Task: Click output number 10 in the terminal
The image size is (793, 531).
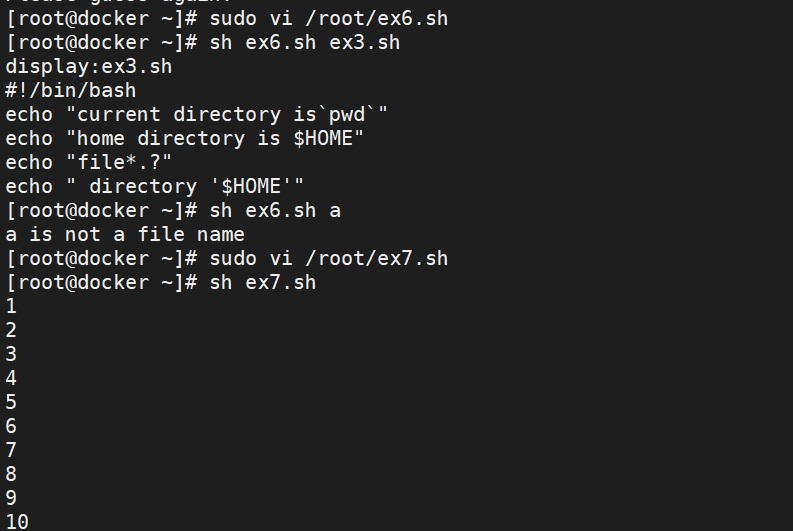Action: coord(17,522)
